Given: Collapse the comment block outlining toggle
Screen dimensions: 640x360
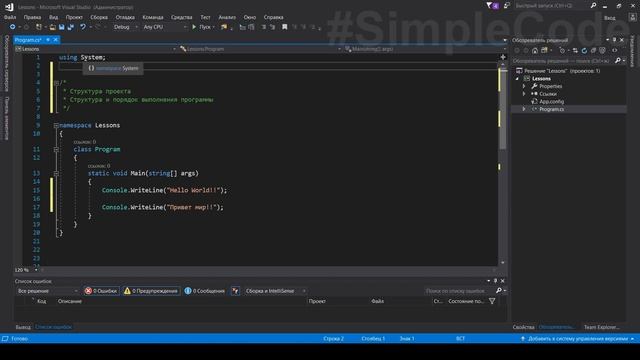Looking at the screenshot, I should coord(56,83).
